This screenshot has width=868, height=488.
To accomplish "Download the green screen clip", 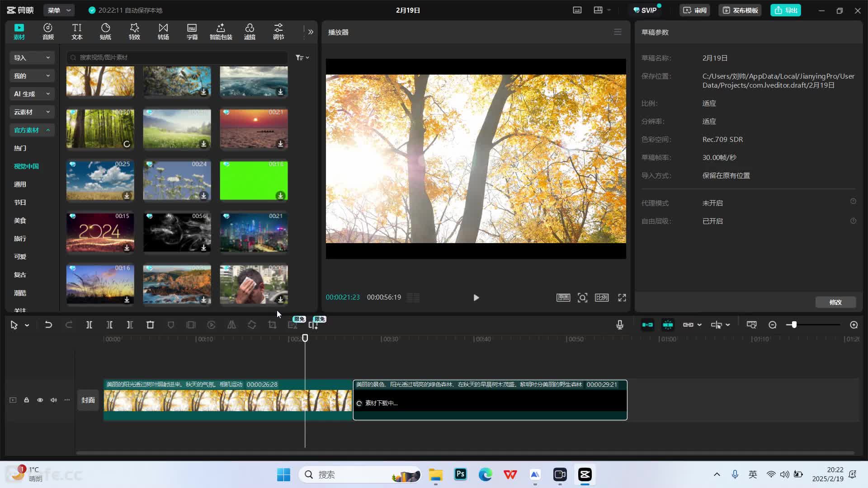I will pos(280,196).
